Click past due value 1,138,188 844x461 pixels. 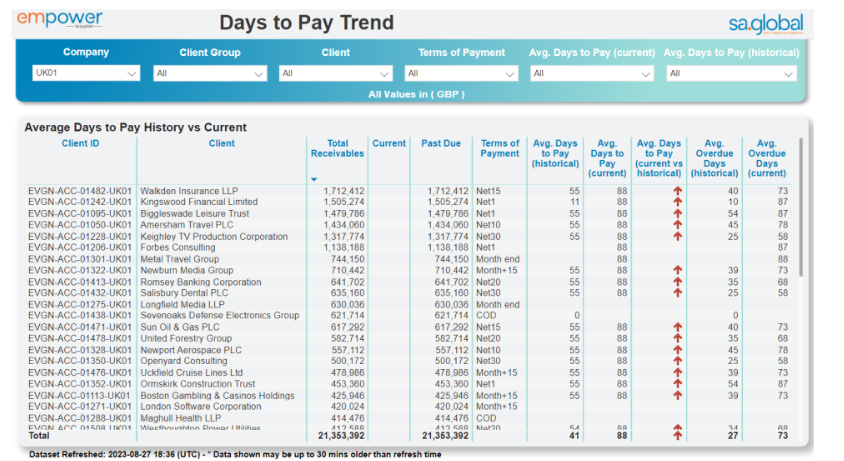(x=448, y=247)
